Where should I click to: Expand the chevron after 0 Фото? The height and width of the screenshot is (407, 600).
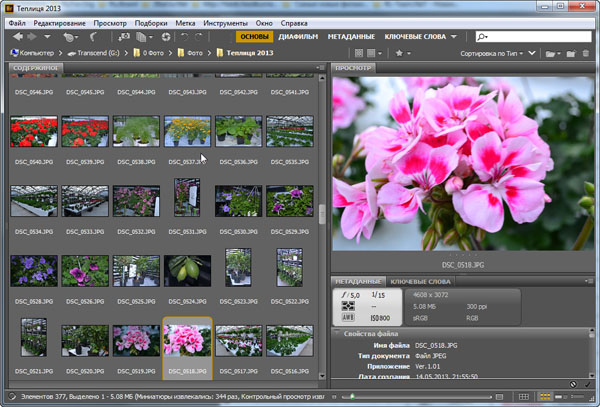[170, 53]
